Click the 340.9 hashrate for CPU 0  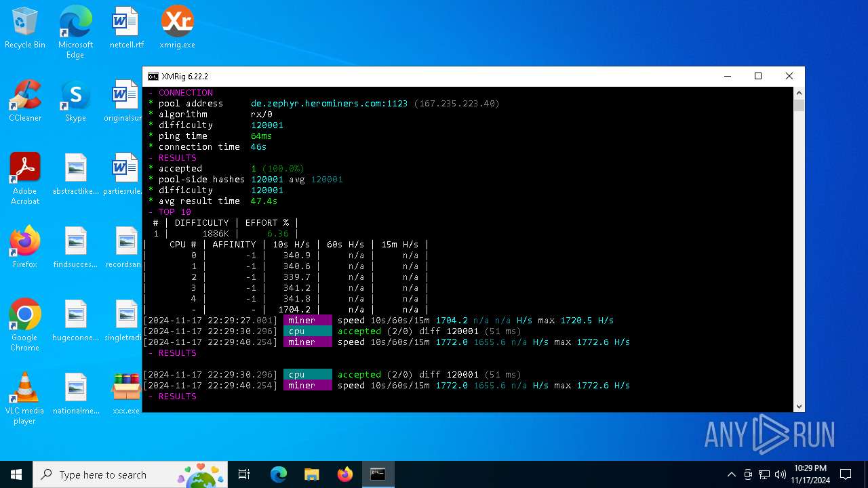296,256
